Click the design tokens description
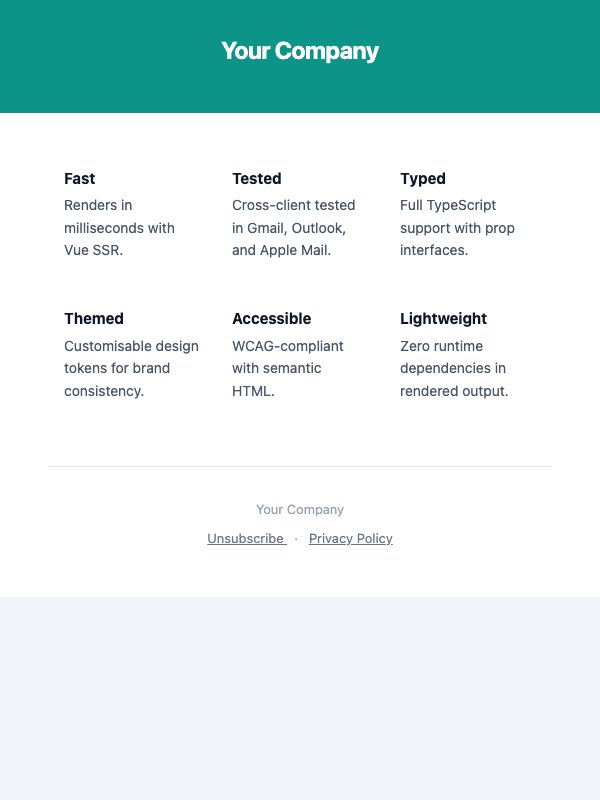This screenshot has height=800, width=600. [x=131, y=368]
